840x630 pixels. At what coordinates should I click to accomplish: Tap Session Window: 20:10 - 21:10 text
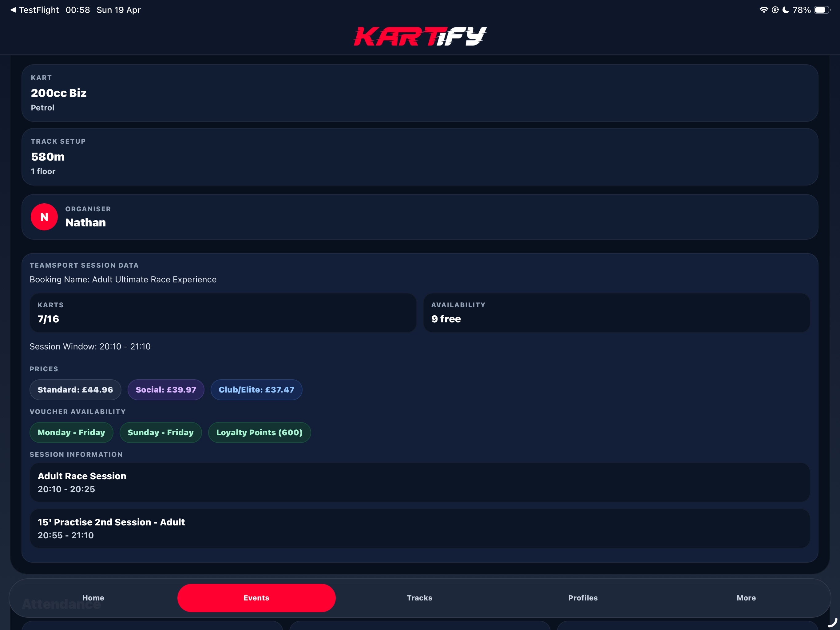pos(90,347)
